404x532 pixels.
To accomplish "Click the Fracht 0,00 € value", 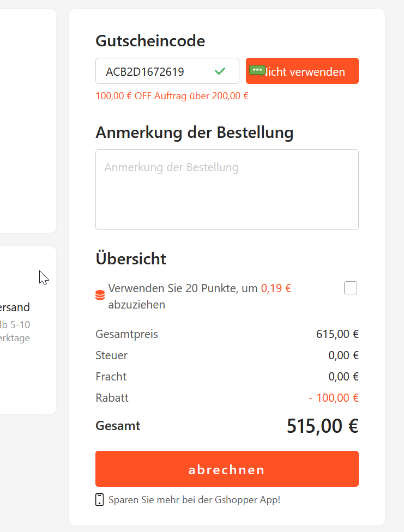I will click(343, 377).
